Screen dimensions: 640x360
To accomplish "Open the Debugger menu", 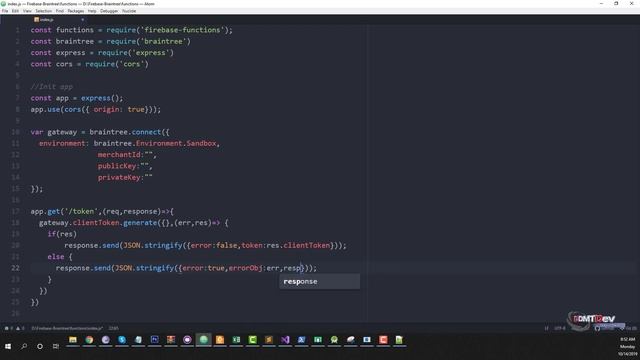I will (x=109, y=11).
